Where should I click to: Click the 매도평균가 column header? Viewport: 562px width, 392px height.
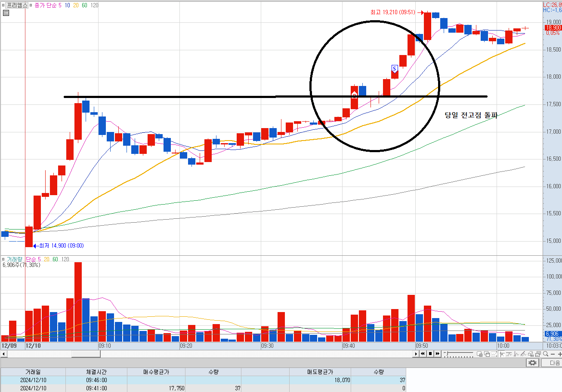[x=320, y=372]
